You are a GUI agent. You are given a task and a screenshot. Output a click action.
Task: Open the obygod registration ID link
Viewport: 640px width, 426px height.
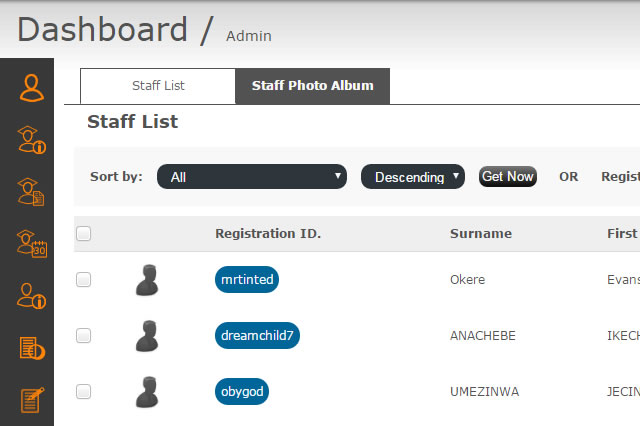click(x=242, y=391)
